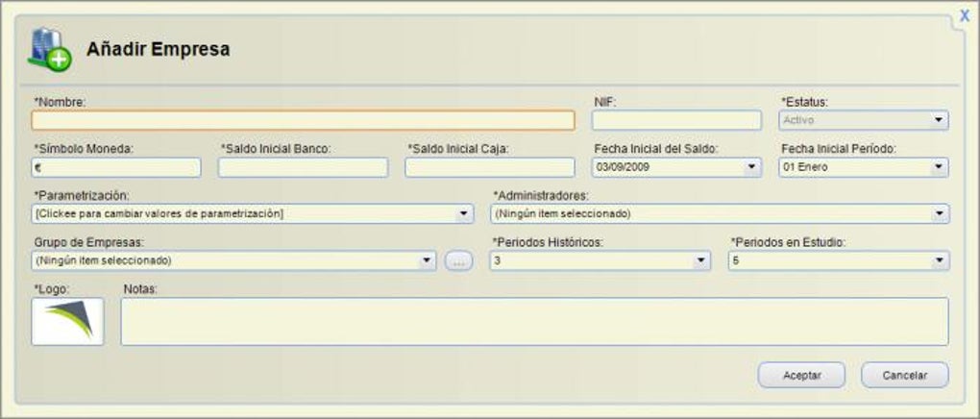Click into the NIF input field
The width and height of the screenshot is (980, 419).
tap(676, 120)
